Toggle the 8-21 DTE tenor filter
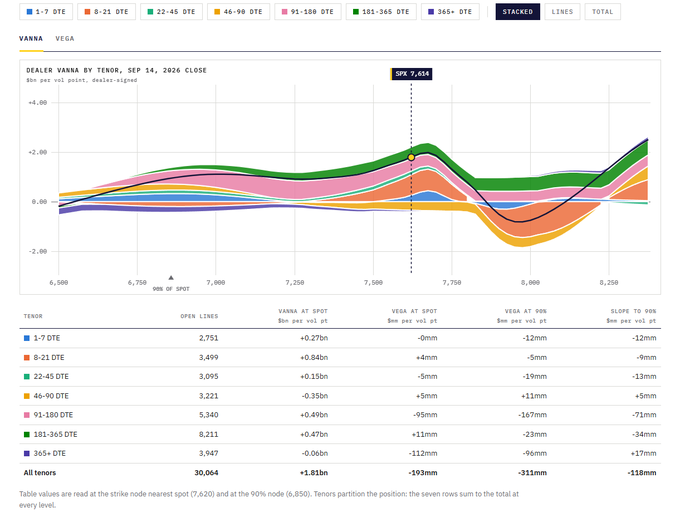 (x=106, y=12)
